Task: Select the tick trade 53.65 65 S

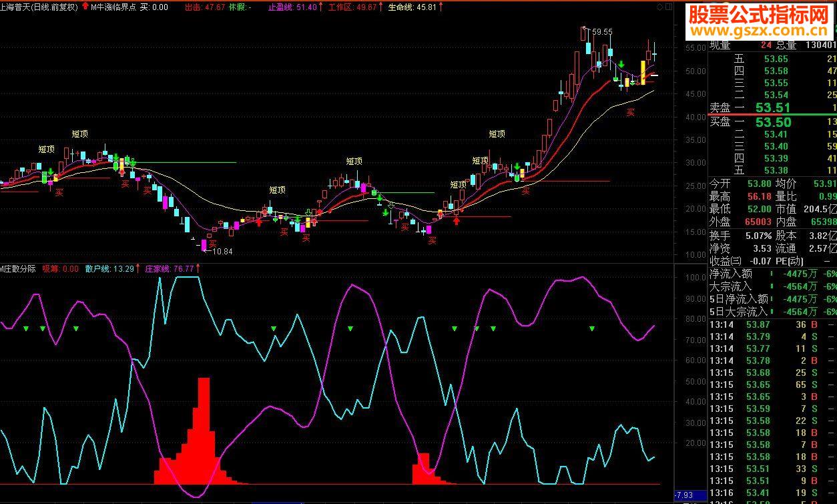Action: 773,385
